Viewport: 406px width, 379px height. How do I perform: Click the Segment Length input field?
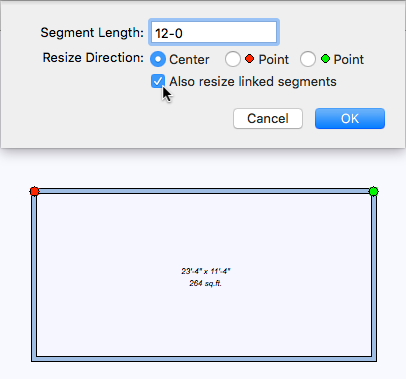coord(213,32)
